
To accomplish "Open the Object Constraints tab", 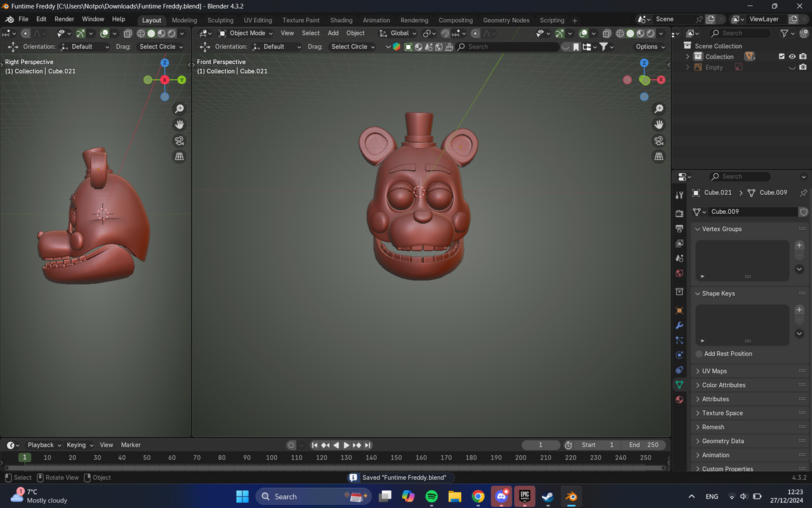I will (679, 370).
